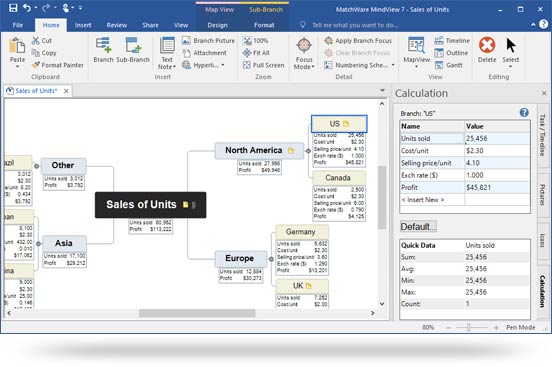Click Apply Branch Focus

(358, 41)
